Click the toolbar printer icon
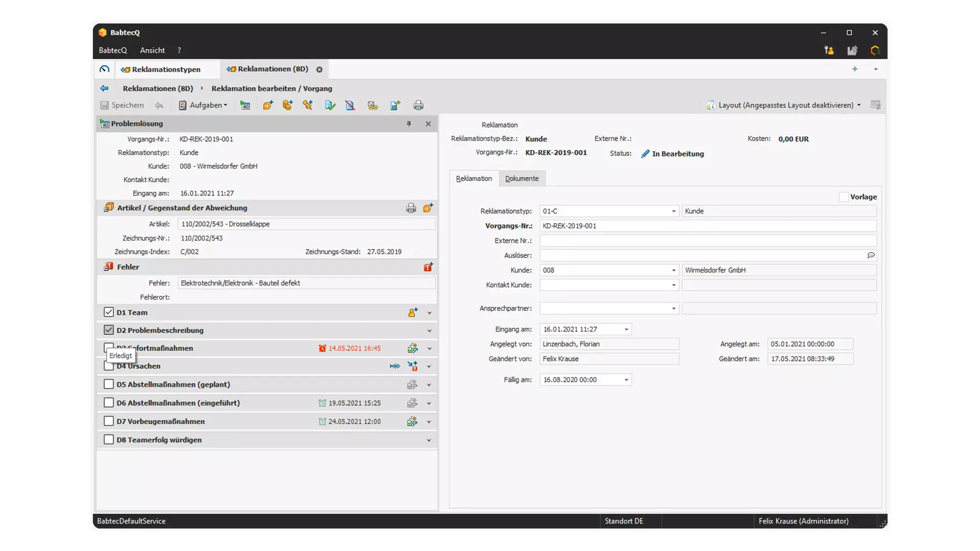 coord(419,105)
